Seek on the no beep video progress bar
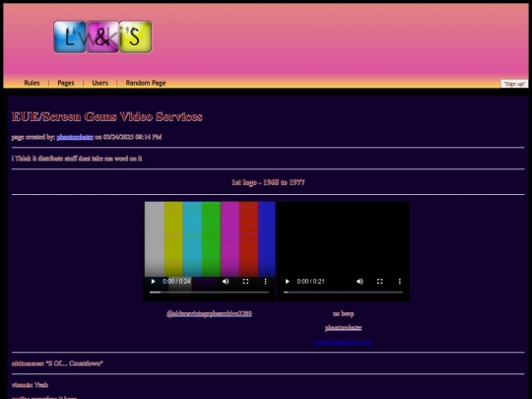Viewport: 532px width, 399px height. pyautogui.click(x=344, y=293)
